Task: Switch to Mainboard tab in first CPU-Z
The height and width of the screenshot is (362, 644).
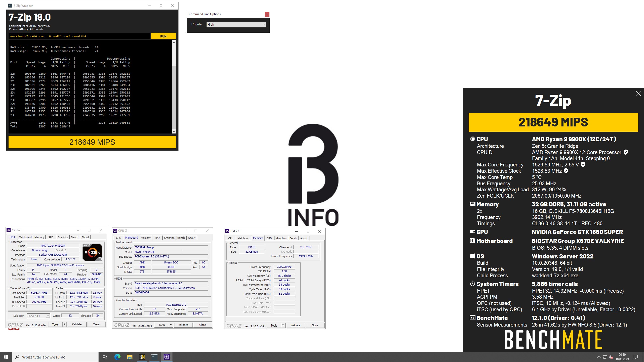Action: tap(25, 237)
